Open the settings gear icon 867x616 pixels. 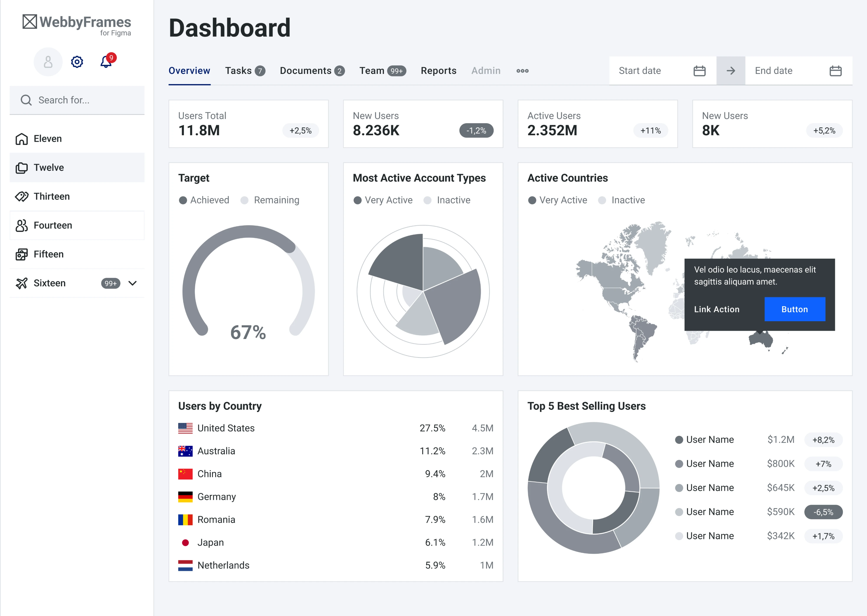(x=77, y=62)
